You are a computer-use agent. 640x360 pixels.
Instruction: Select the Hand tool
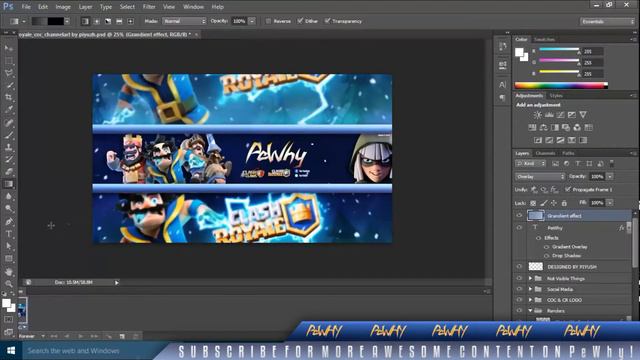pos(9,271)
